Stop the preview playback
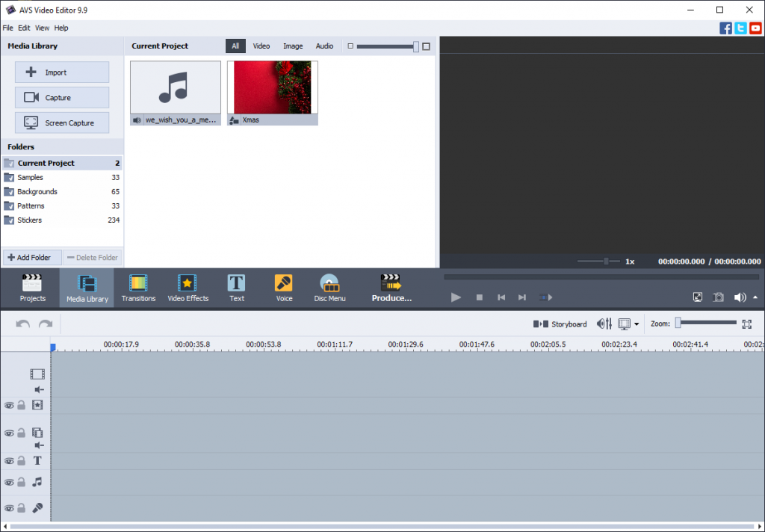 click(x=479, y=297)
